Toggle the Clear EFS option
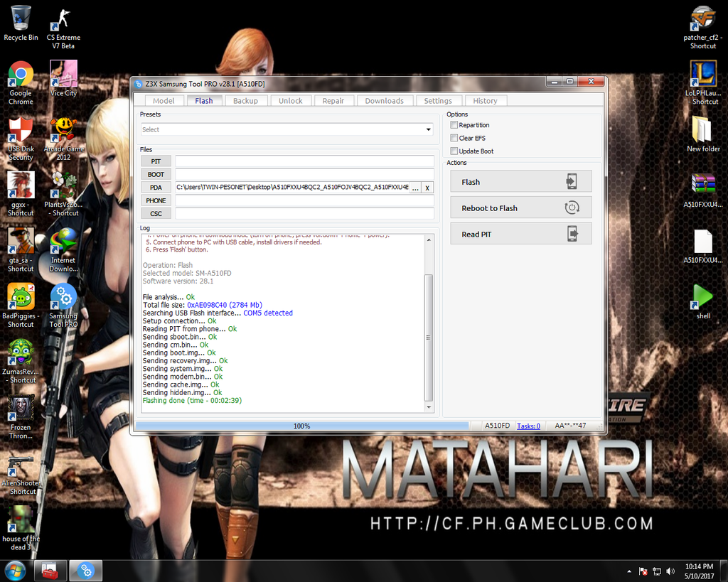The height and width of the screenshot is (582, 728). (x=454, y=138)
